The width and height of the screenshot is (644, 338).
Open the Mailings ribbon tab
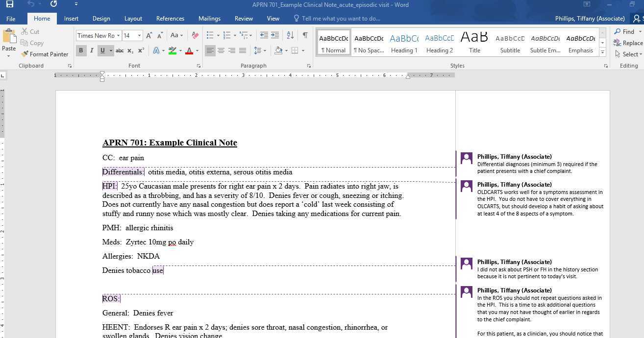coord(209,18)
